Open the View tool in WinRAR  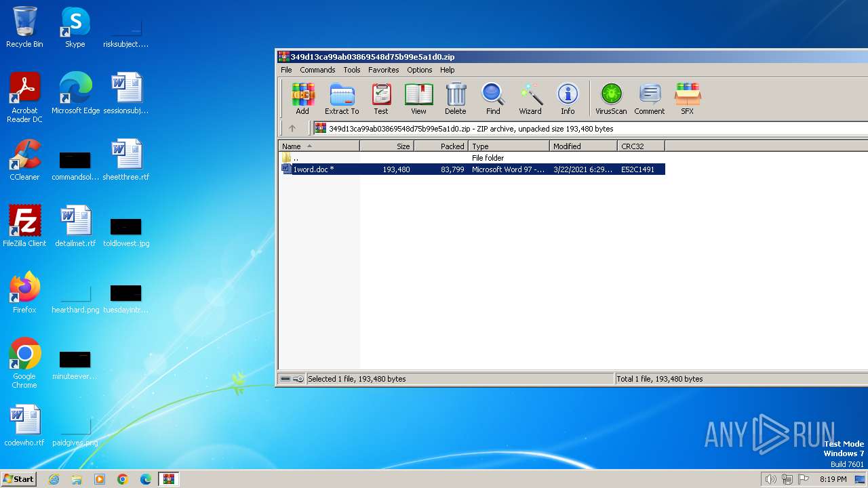coord(418,99)
